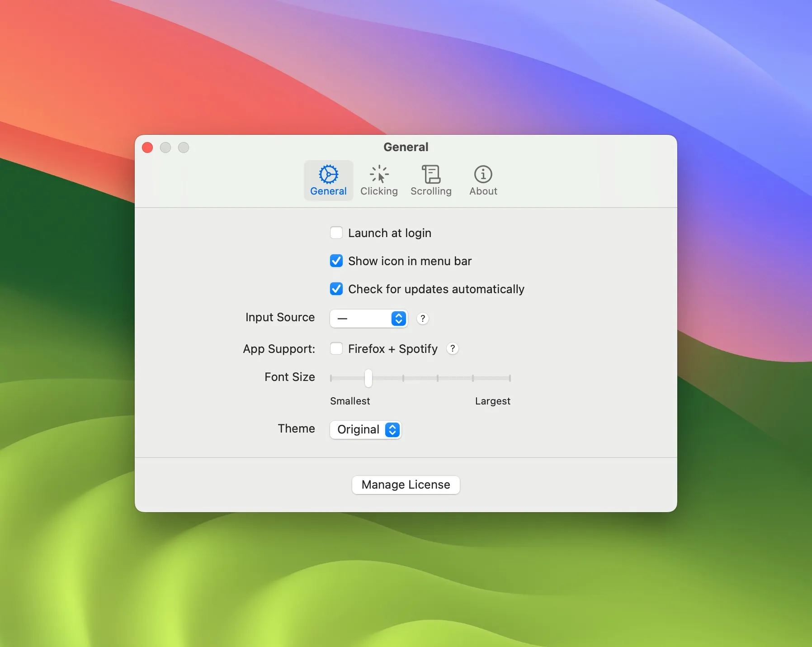Click the Manage License button
The image size is (812, 647).
pyautogui.click(x=406, y=484)
